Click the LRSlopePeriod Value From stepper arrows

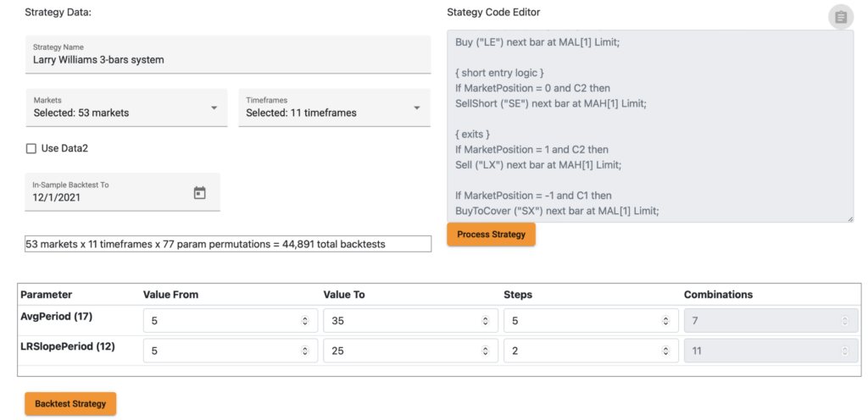pos(304,351)
